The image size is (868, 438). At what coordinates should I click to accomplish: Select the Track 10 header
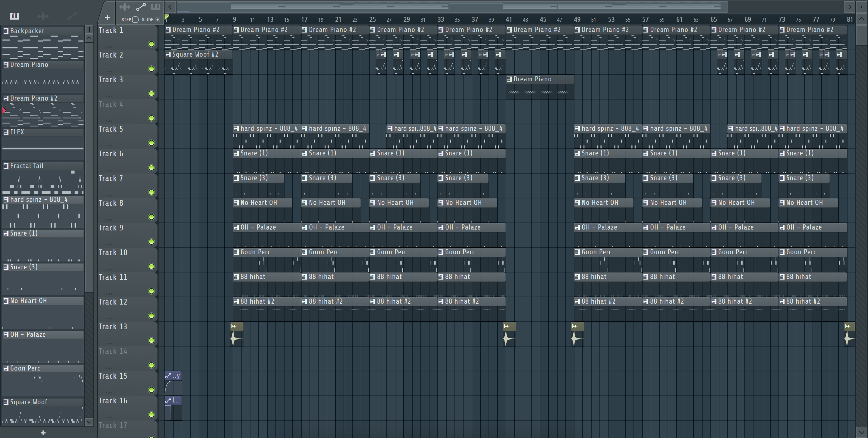point(128,260)
